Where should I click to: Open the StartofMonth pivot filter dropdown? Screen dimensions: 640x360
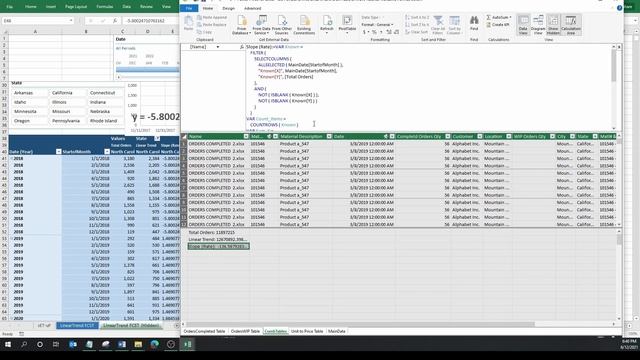107,152
